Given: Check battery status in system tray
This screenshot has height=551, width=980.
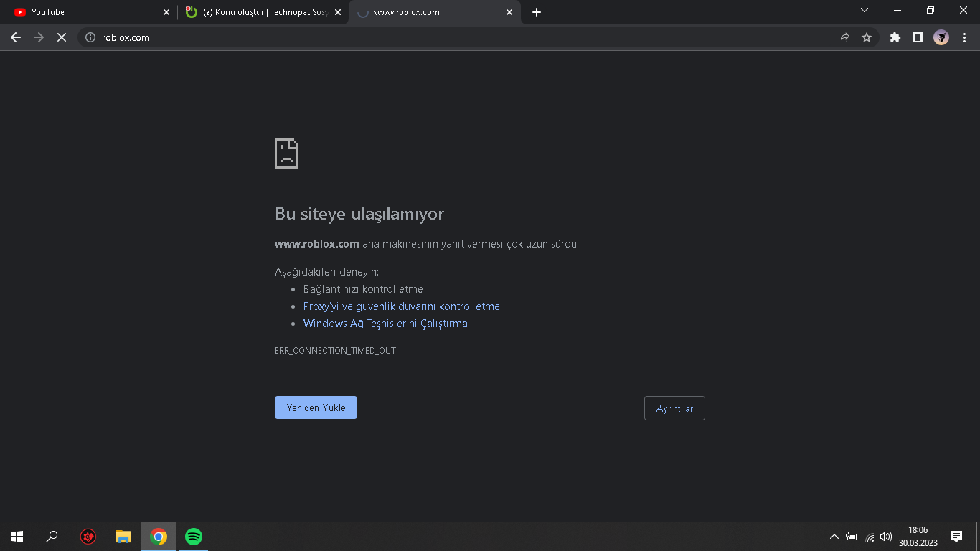Looking at the screenshot, I should [852, 537].
